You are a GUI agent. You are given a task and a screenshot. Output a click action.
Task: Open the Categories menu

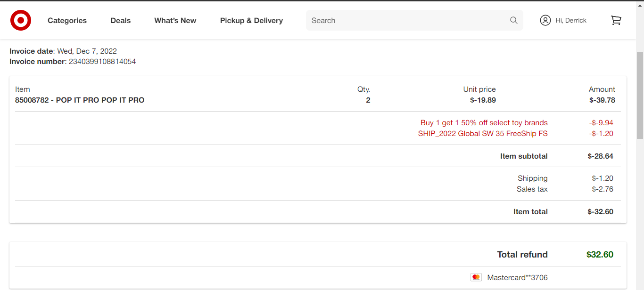click(67, 21)
